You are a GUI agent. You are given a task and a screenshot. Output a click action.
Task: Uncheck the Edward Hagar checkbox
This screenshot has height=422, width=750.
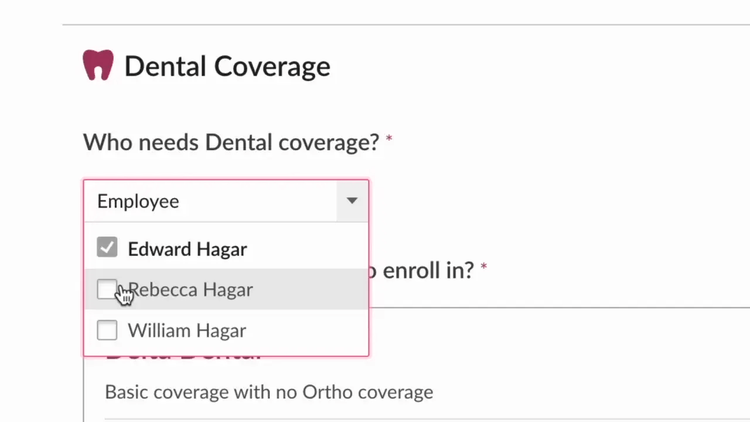tap(107, 247)
